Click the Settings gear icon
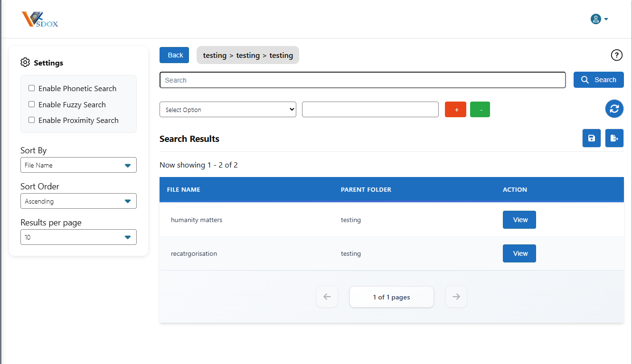Screen dimensions: 632x364 (x=25, y=63)
